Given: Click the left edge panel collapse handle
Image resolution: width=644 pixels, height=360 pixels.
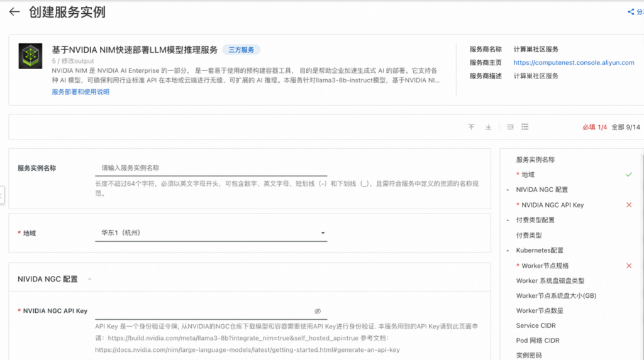Looking at the screenshot, I should (x=2, y=195).
